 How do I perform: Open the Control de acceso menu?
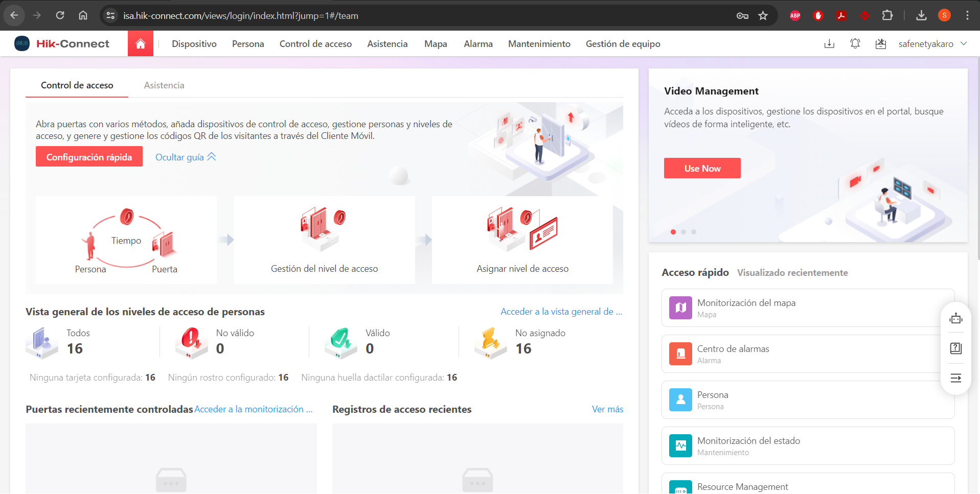tap(315, 44)
